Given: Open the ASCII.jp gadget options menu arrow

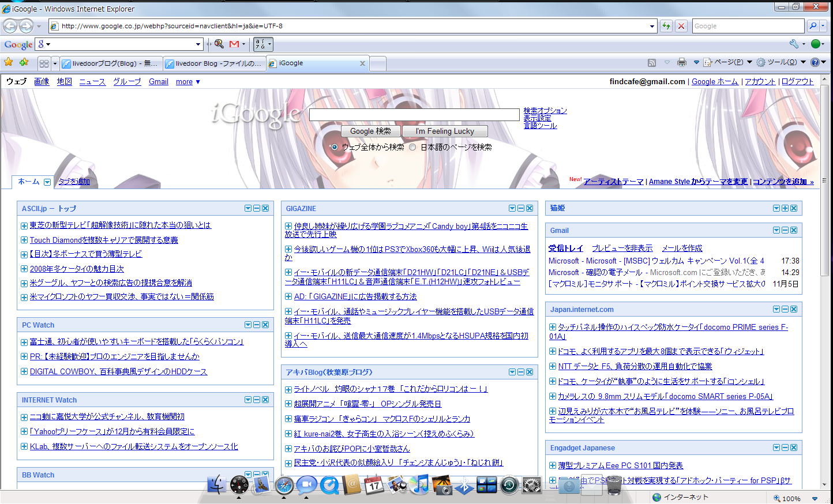Looking at the screenshot, I should click(248, 208).
